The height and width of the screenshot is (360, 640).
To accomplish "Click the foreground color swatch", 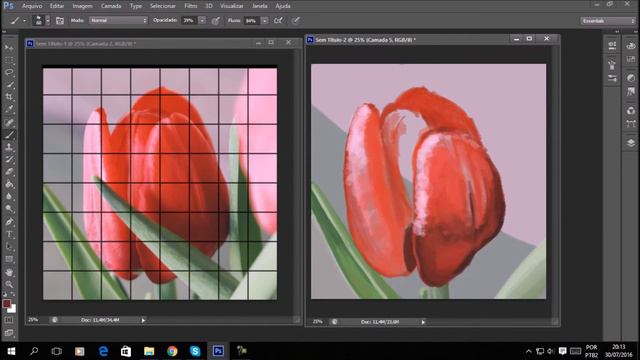I will click(7, 303).
